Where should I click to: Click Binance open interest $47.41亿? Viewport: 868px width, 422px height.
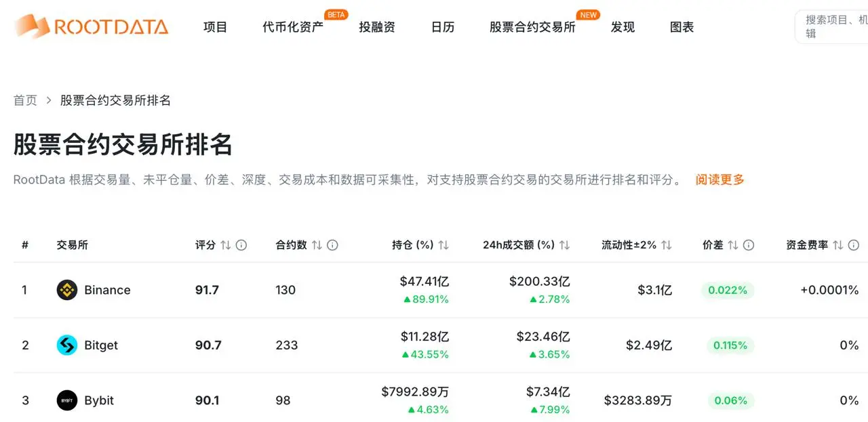425,281
